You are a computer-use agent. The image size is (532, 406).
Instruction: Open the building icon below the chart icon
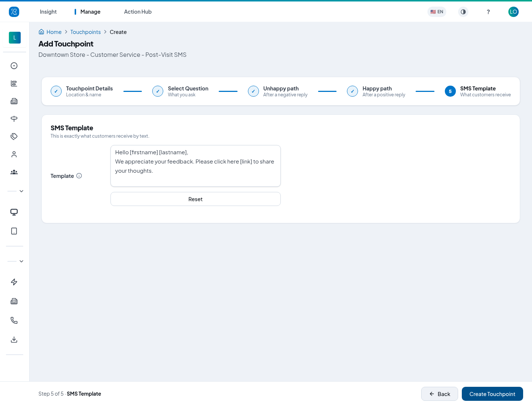click(x=14, y=101)
